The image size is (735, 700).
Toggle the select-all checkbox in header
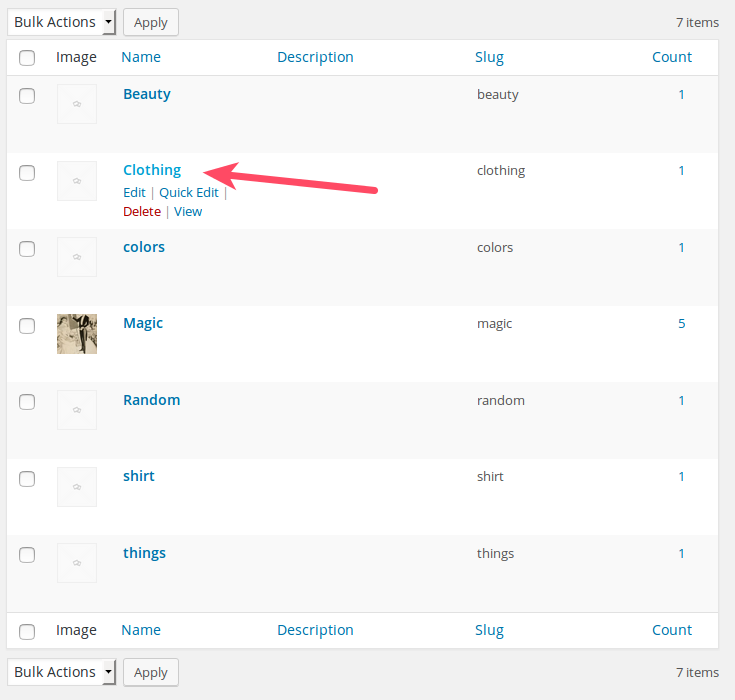click(x=27, y=58)
